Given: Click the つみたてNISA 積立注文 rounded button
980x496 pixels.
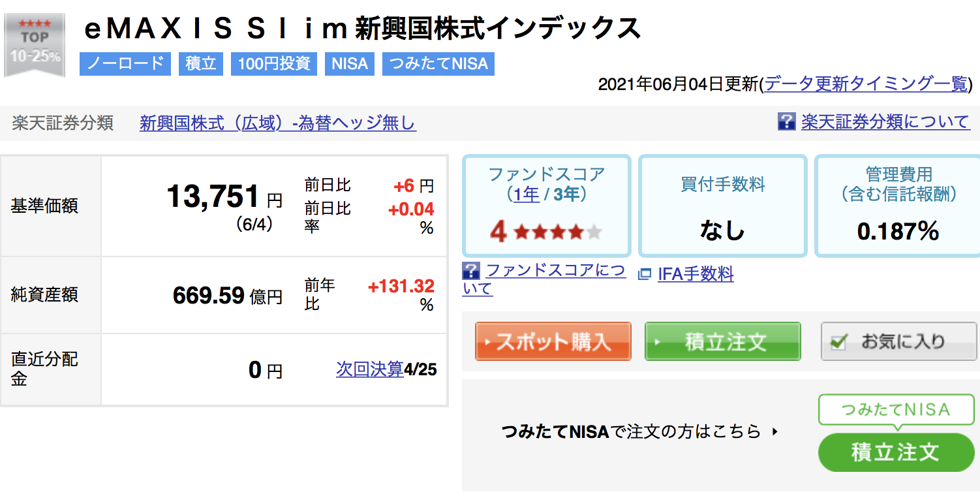Looking at the screenshot, I should [x=896, y=452].
